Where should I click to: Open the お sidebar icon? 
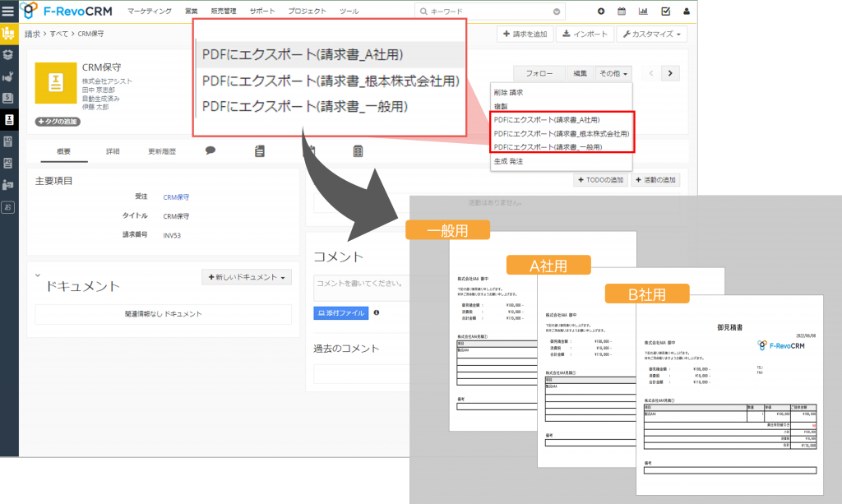tap(8, 206)
